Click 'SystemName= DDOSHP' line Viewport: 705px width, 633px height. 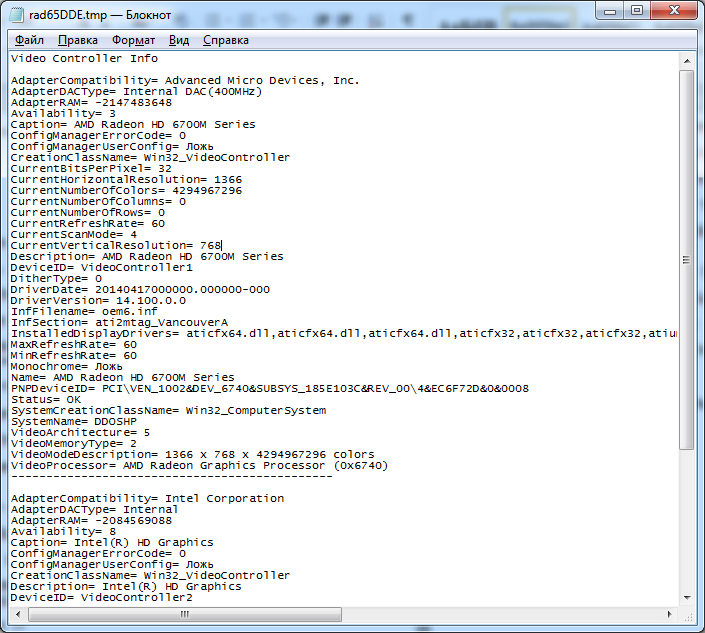click(74, 422)
